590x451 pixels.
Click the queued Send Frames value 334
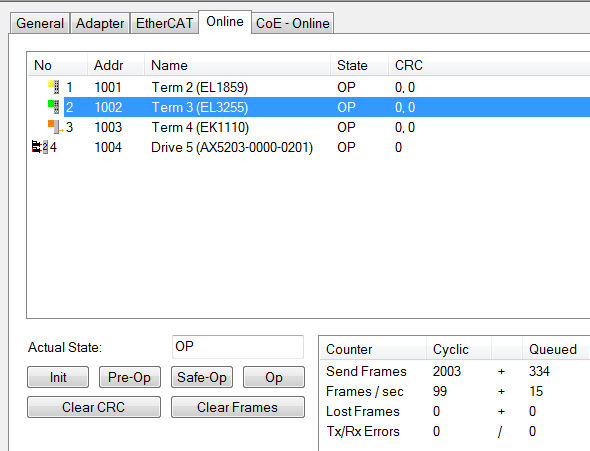(539, 371)
